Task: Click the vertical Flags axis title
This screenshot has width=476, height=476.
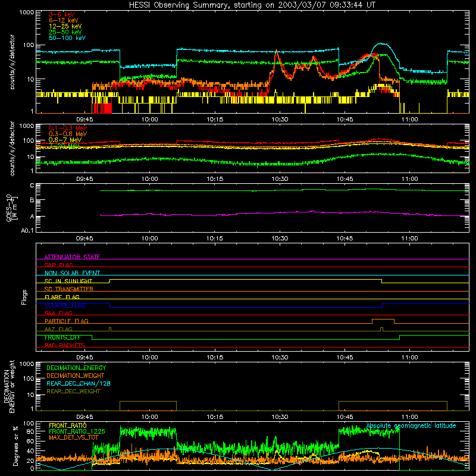Action: coord(24,297)
